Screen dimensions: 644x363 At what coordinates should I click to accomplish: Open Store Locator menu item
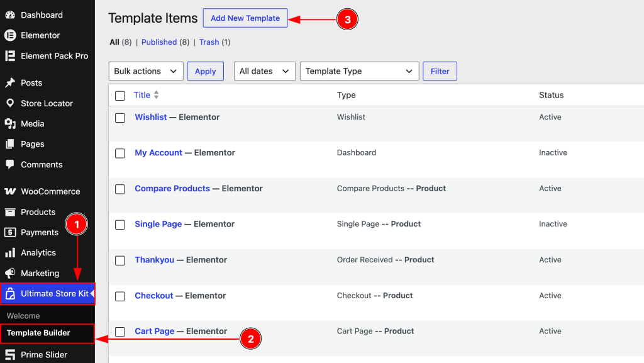[47, 103]
